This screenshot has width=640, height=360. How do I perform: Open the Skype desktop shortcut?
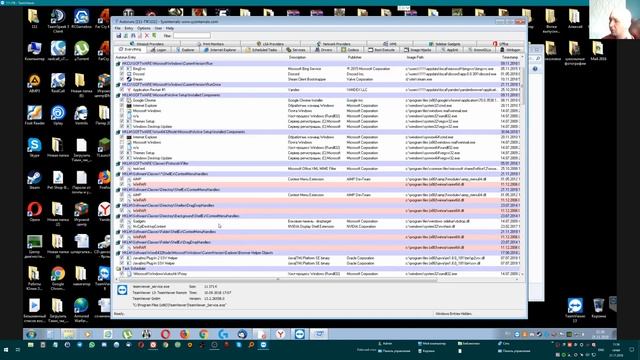35,147
